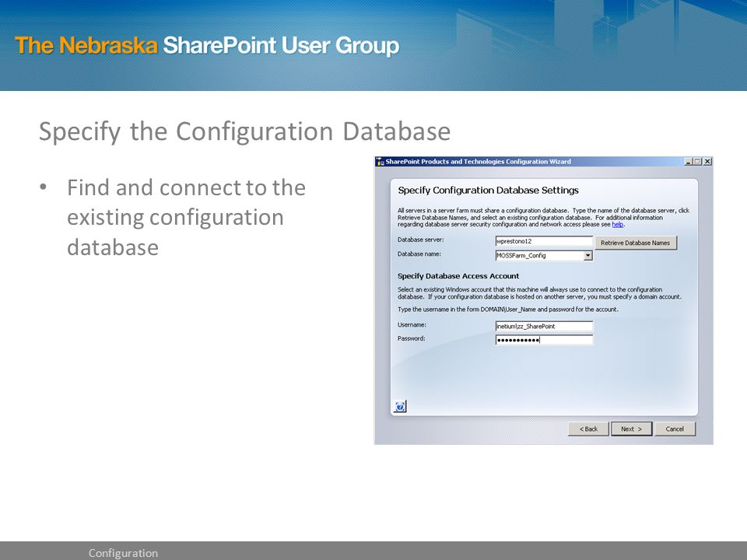Click 'The Nebraska SharePoint User Group' banner title
Screen dimensions: 747x560
click(207, 46)
